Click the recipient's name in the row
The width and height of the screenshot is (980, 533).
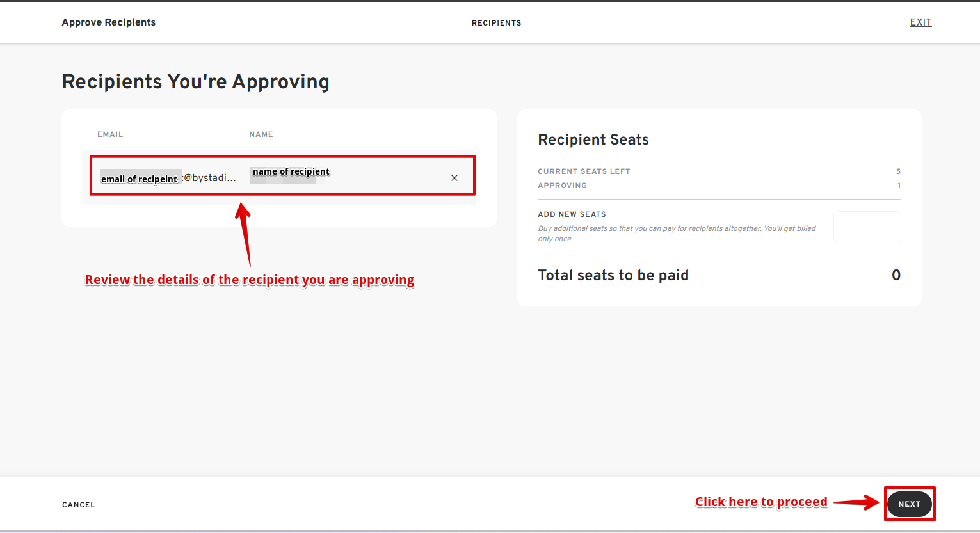[x=291, y=172]
